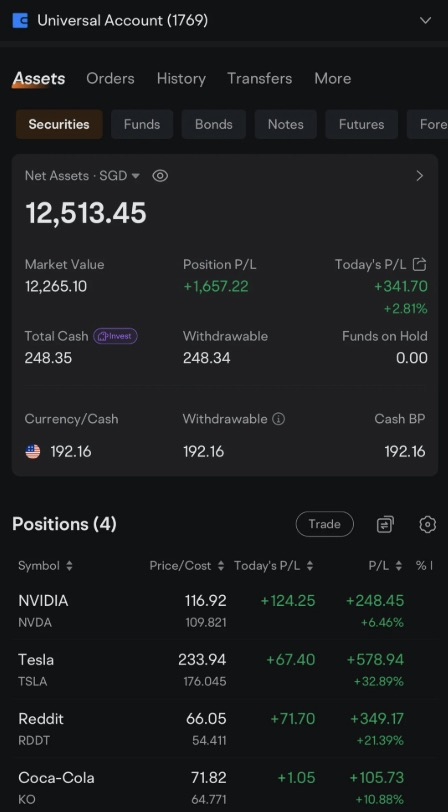The height and width of the screenshot is (812, 448).
Task: Tap the US dollar flag icon
Action: tap(33, 452)
